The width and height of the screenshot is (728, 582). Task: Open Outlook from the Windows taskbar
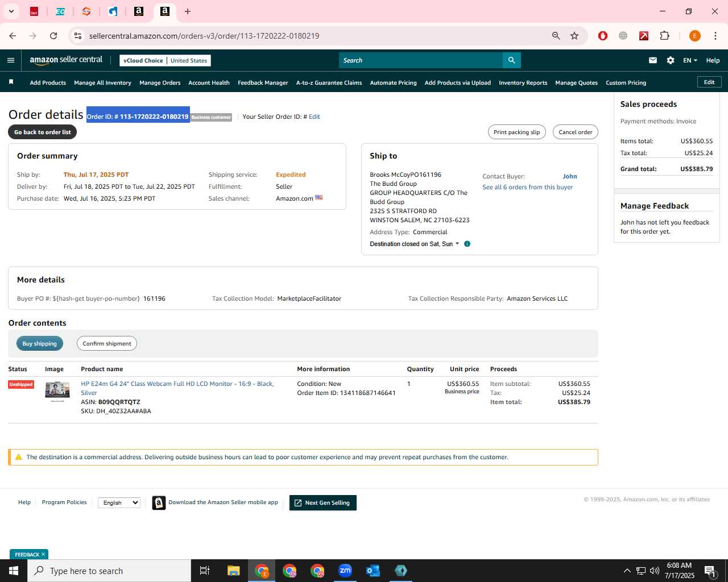pyautogui.click(x=373, y=571)
